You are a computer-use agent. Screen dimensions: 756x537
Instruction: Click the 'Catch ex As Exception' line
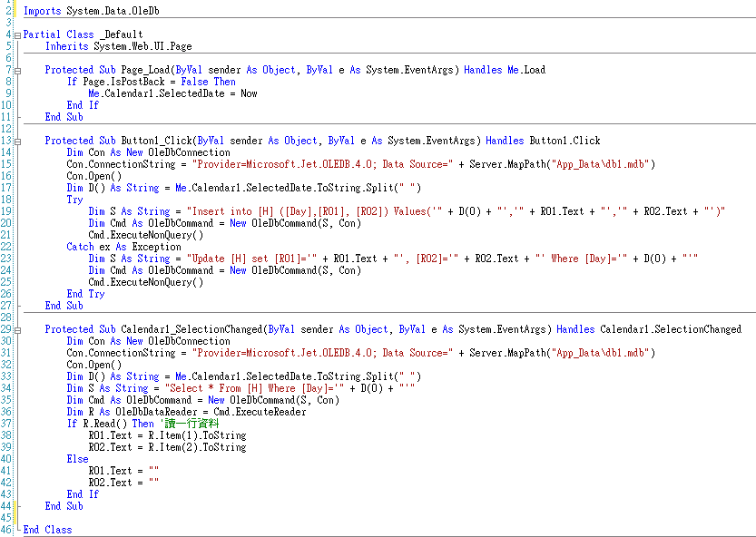click(124, 247)
